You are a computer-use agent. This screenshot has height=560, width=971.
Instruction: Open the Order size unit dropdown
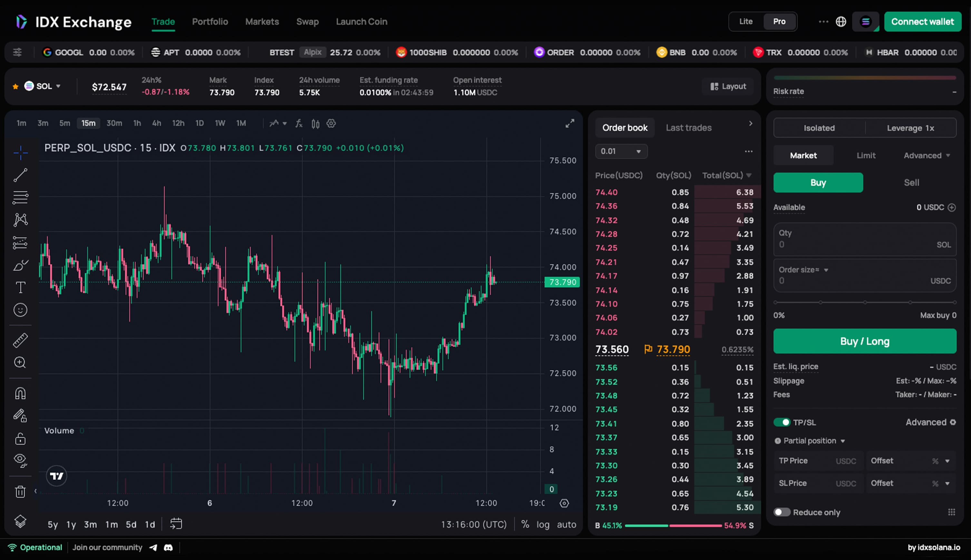point(803,270)
